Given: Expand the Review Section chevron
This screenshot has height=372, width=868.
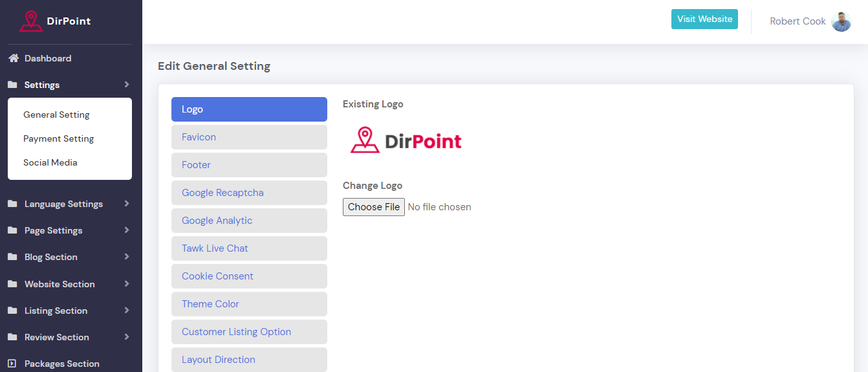Looking at the screenshot, I should pyautogui.click(x=127, y=337).
